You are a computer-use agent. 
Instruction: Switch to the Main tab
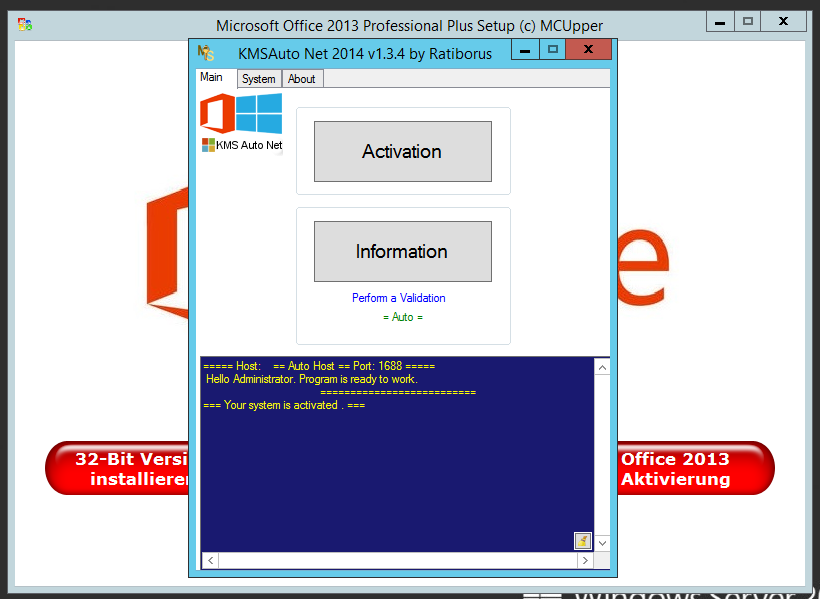click(x=212, y=78)
